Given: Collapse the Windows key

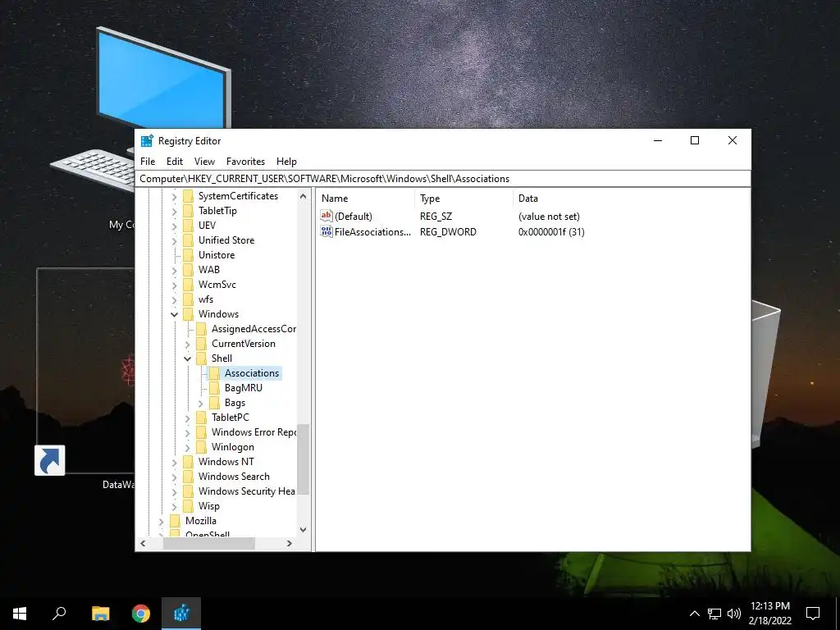Looking at the screenshot, I should tap(174, 314).
